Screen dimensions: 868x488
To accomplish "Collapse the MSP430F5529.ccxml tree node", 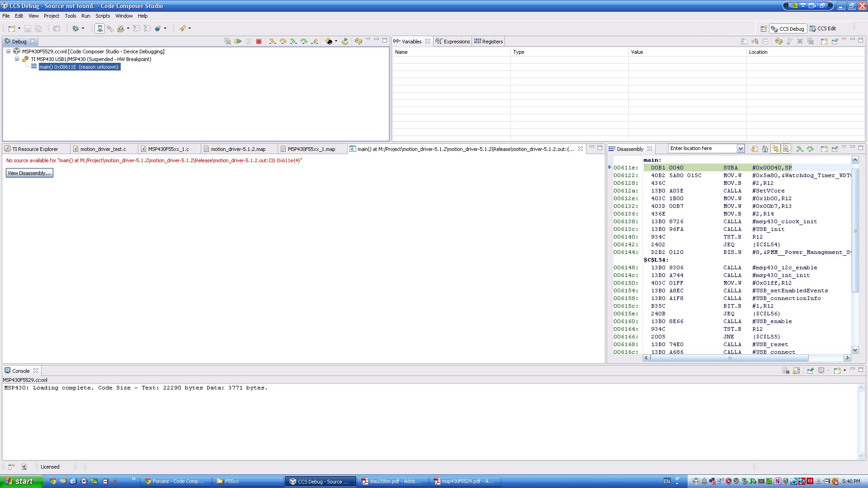I will (8, 52).
